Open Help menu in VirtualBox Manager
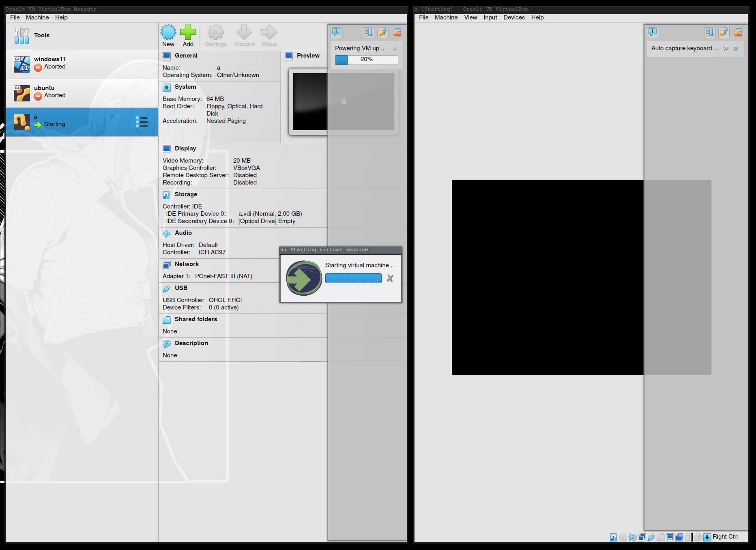 tap(61, 17)
